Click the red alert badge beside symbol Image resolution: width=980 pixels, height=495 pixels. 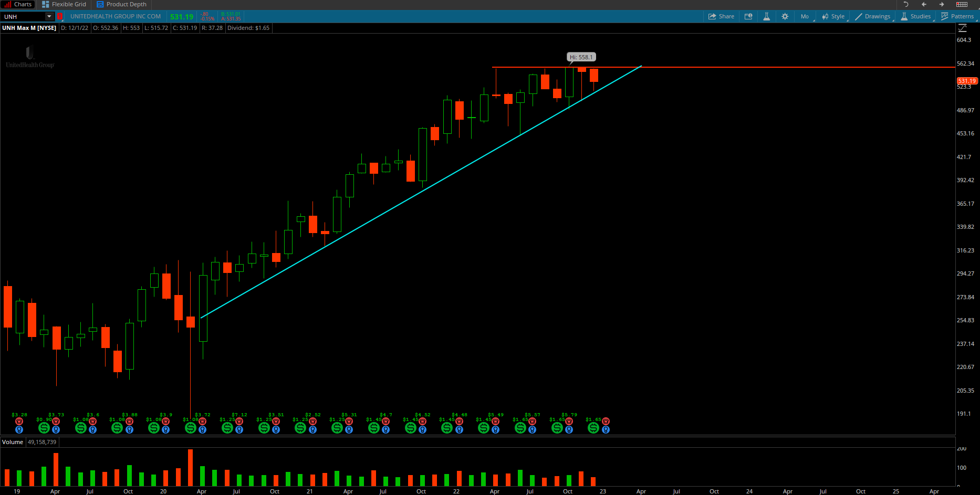point(60,16)
